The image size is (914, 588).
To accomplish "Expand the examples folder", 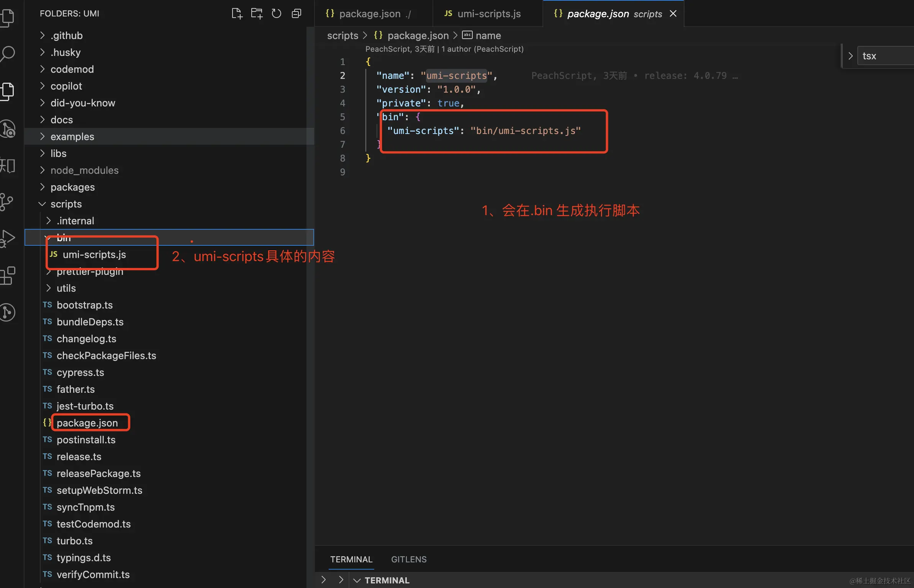I will click(x=72, y=137).
